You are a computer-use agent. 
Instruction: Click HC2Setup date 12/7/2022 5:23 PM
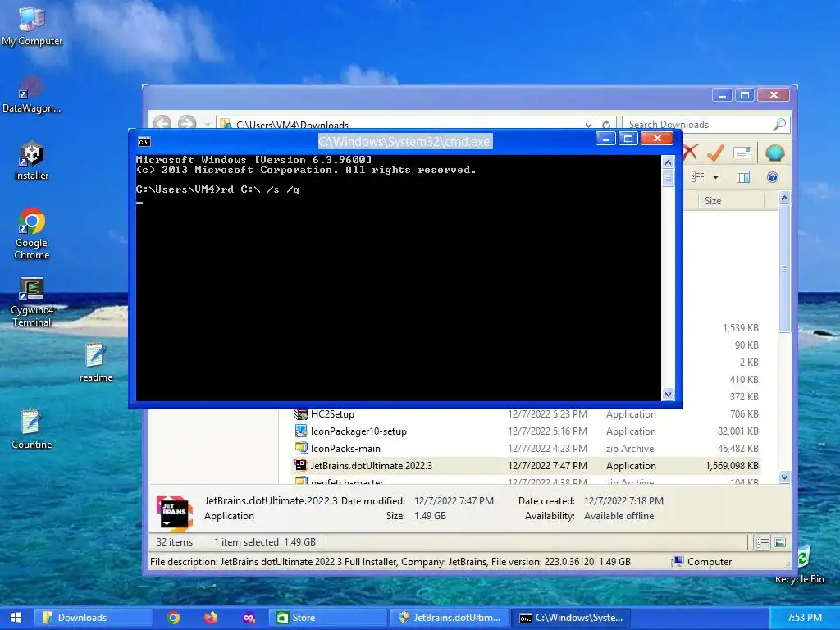[547, 414]
